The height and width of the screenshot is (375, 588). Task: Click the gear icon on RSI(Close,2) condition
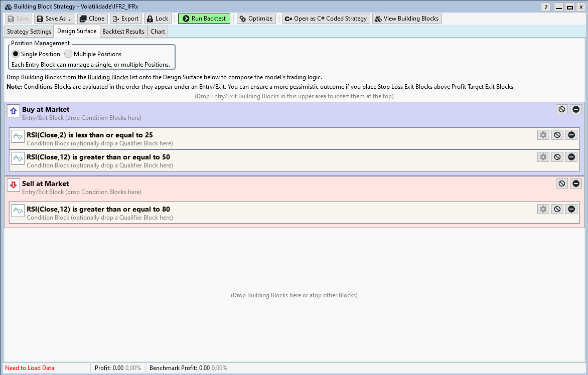coord(543,135)
